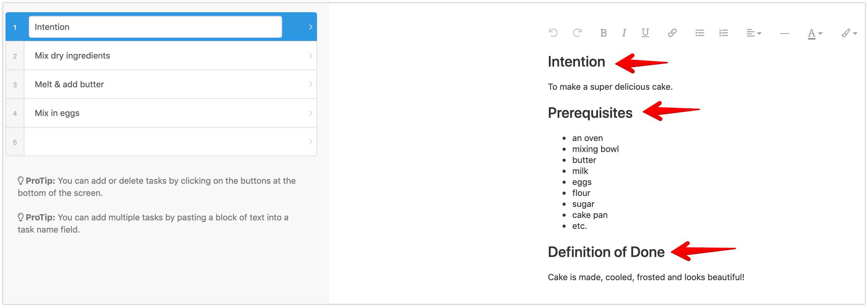Image resolution: width=868 pixels, height=307 pixels.
Task: Click the Intention task name field
Action: (x=155, y=27)
